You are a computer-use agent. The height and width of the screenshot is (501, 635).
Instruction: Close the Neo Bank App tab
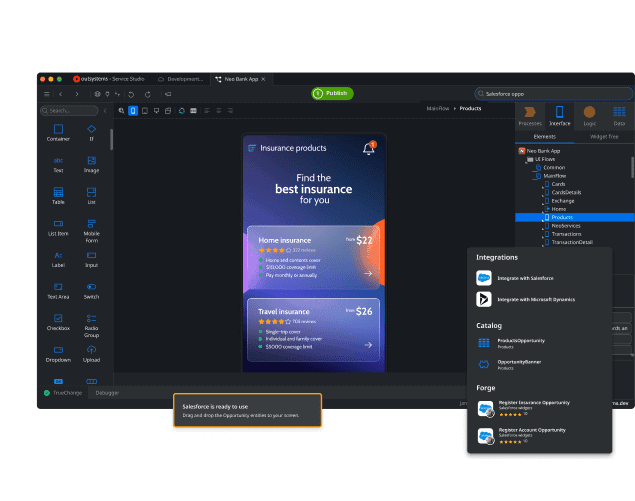(264, 79)
